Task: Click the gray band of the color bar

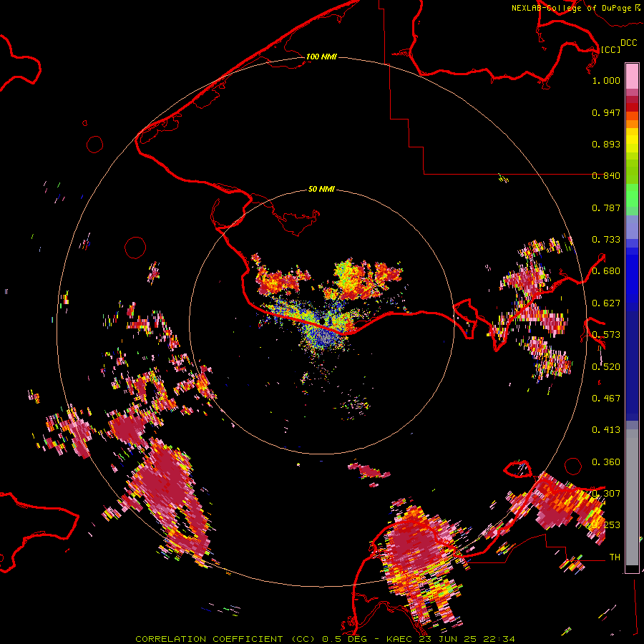Action: (632, 497)
